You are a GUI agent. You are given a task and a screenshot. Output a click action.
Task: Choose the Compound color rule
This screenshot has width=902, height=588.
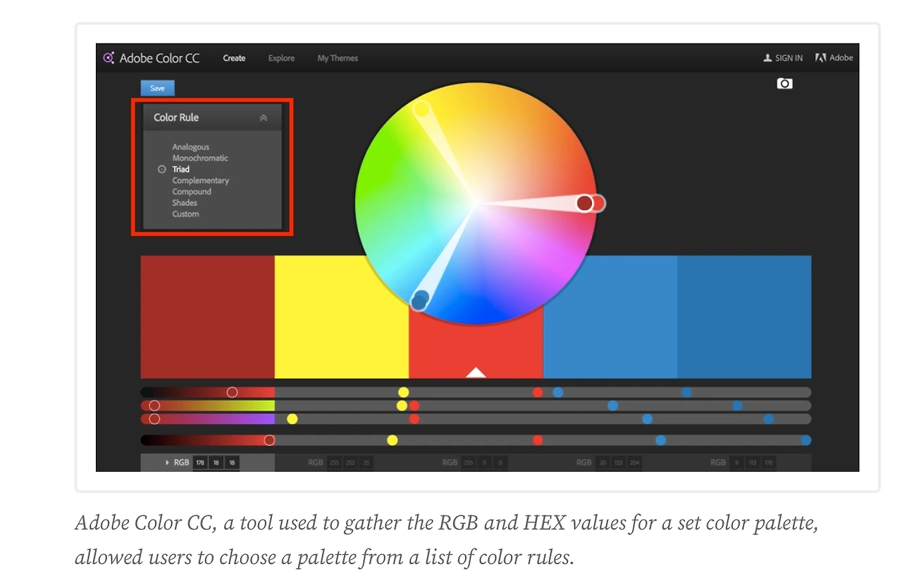pyautogui.click(x=192, y=192)
